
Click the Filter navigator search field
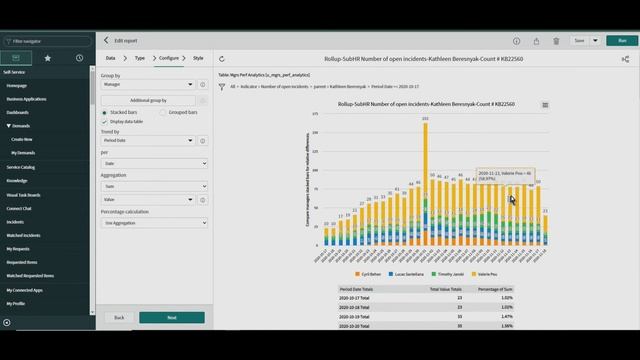coord(47,41)
